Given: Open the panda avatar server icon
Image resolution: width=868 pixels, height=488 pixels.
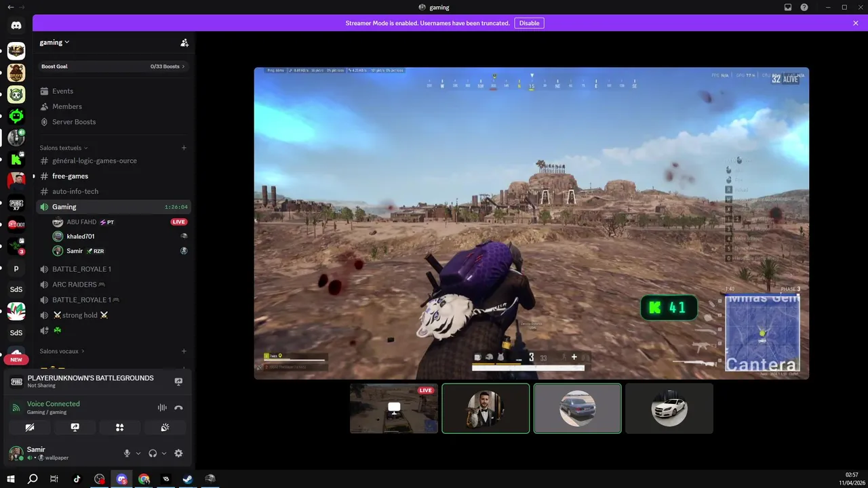Looking at the screenshot, I should (16, 94).
